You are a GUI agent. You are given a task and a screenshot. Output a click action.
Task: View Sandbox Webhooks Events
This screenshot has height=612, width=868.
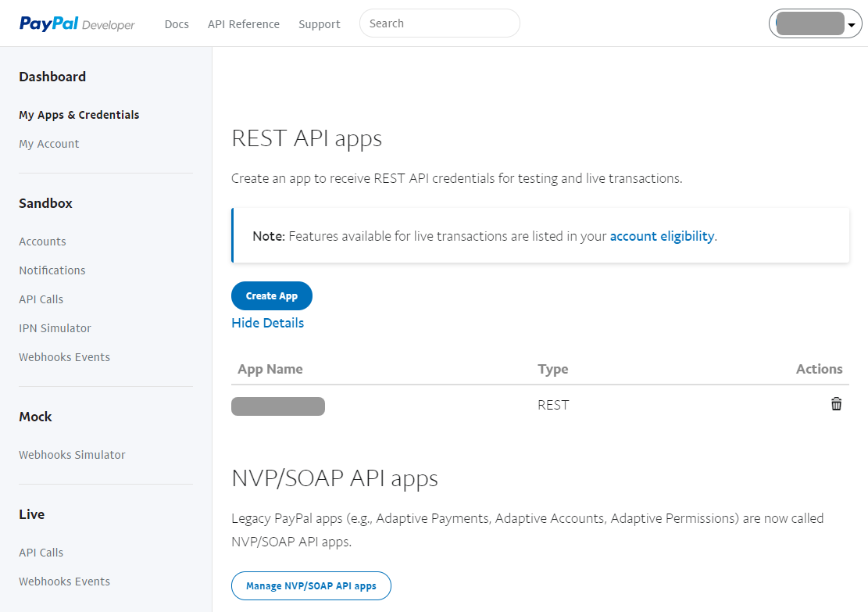(x=64, y=357)
